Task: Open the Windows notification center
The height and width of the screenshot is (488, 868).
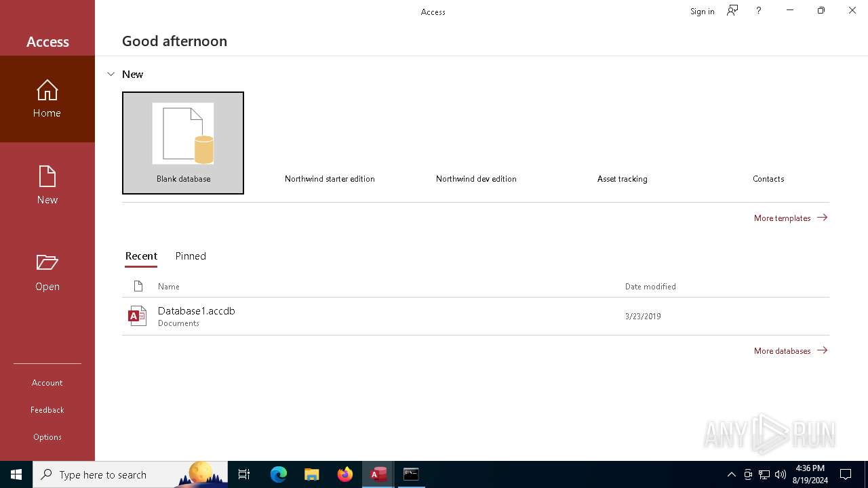Action: pyautogui.click(x=846, y=474)
